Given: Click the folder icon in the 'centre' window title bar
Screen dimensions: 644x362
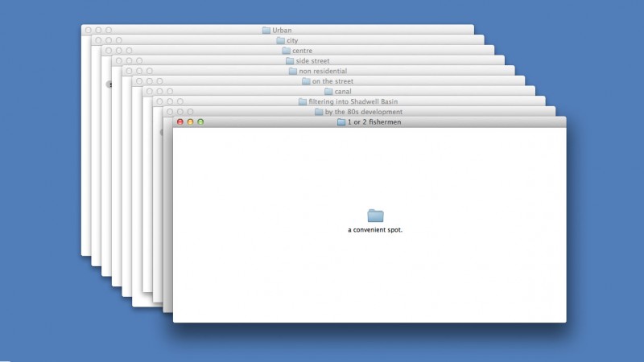Looking at the screenshot, I should [x=287, y=51].
